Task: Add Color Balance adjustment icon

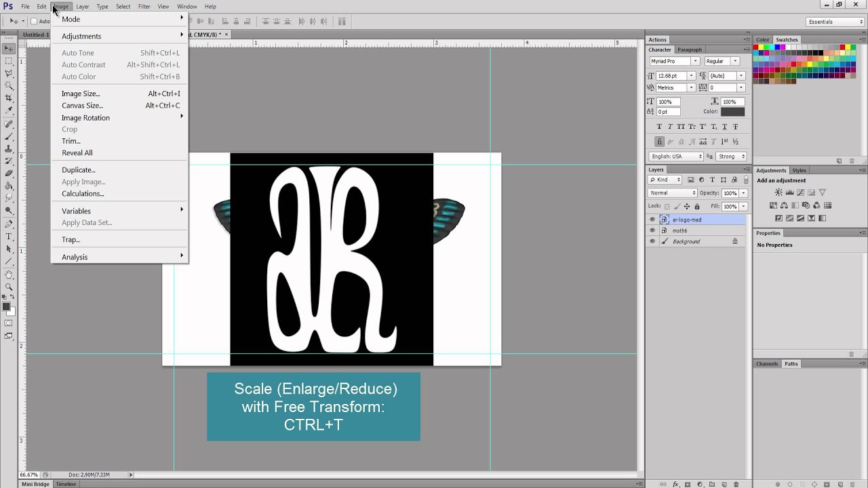Action: pyautogui.click(x=784, y=205)
